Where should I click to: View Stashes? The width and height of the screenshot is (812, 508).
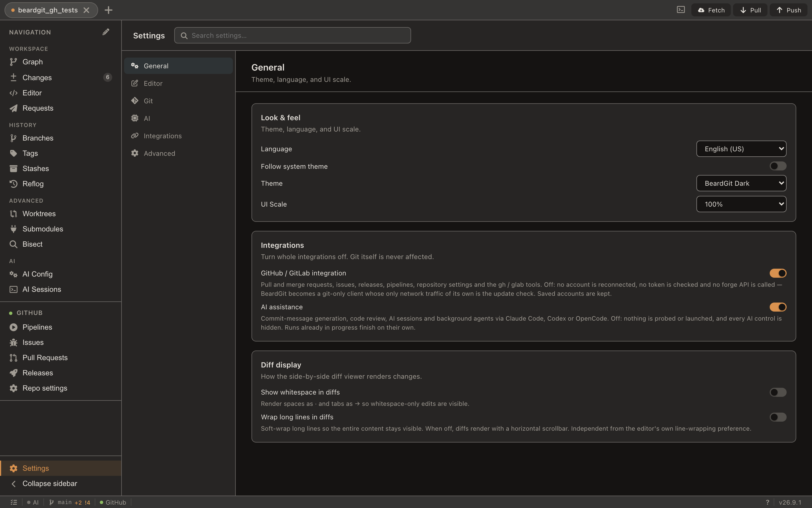point(61,168)
